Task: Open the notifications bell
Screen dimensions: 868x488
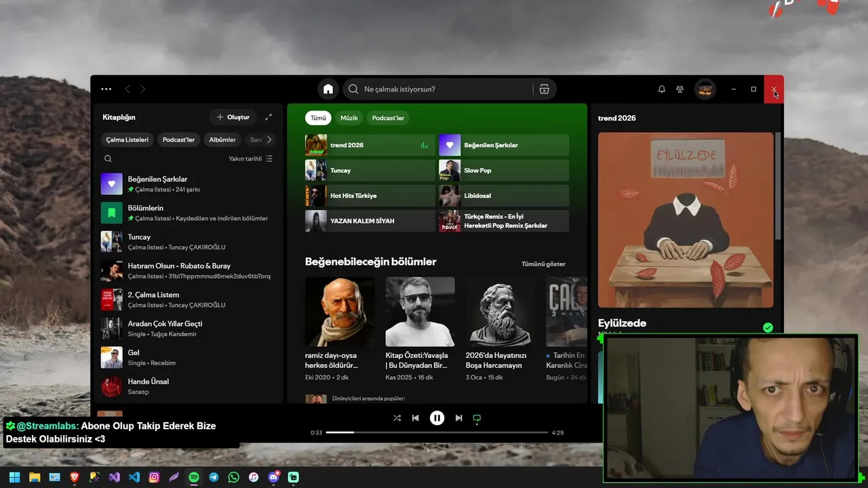Action: [662, 89]
